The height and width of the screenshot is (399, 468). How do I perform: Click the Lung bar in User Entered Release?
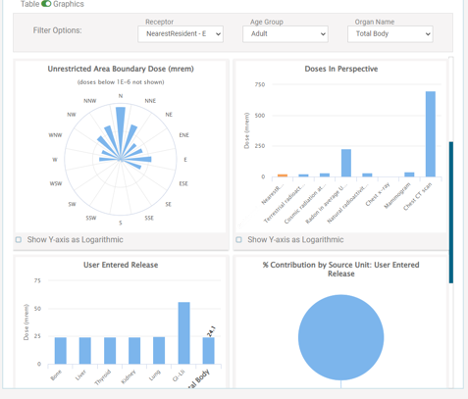159,350
